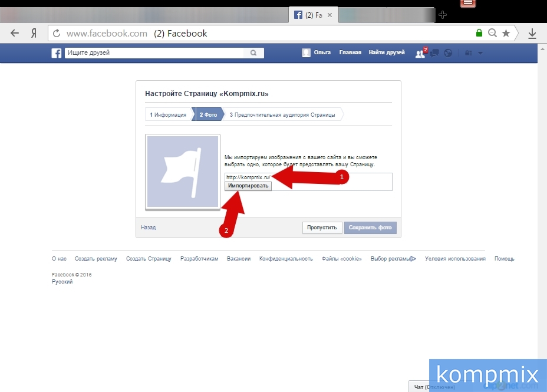This screenshot has width=547, height=392.
Task: Open Создать рекламу footer link
Action: click(x=96, y=259)
